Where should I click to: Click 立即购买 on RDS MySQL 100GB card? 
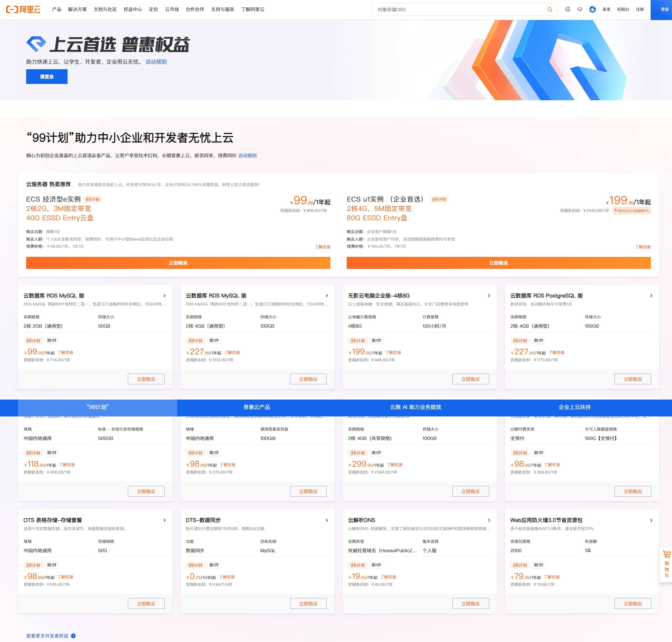tap(308, 379)
